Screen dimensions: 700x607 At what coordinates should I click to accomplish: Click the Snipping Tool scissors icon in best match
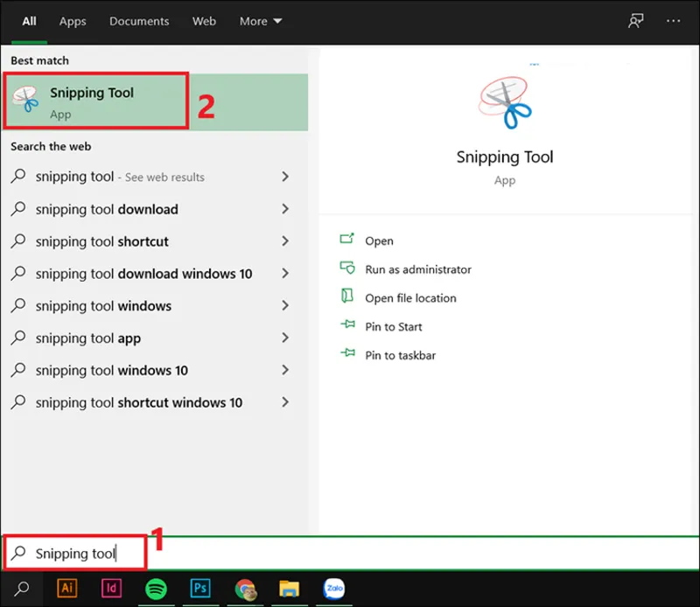25,99
